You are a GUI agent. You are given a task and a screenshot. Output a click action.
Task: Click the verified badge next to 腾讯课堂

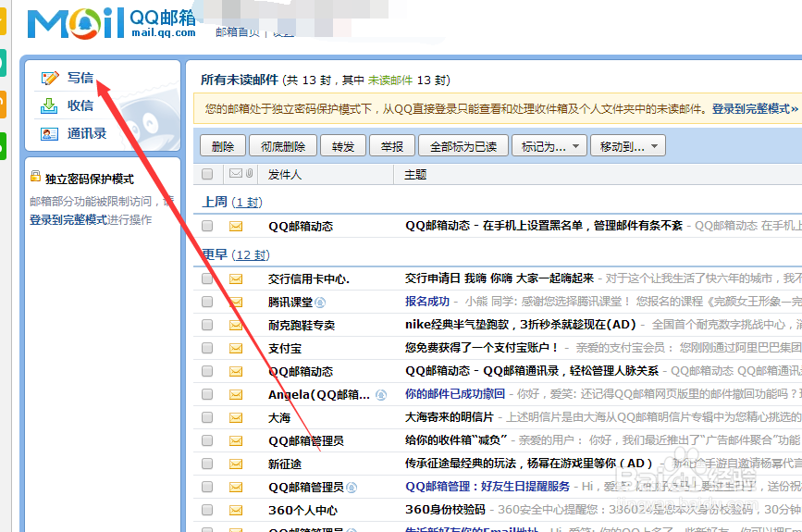coord(320,303)
